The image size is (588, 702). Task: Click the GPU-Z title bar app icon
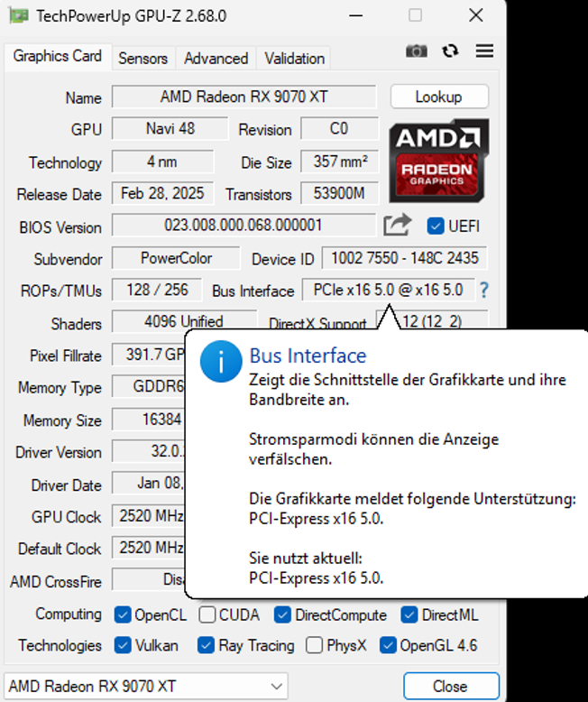tap(18, 15)
